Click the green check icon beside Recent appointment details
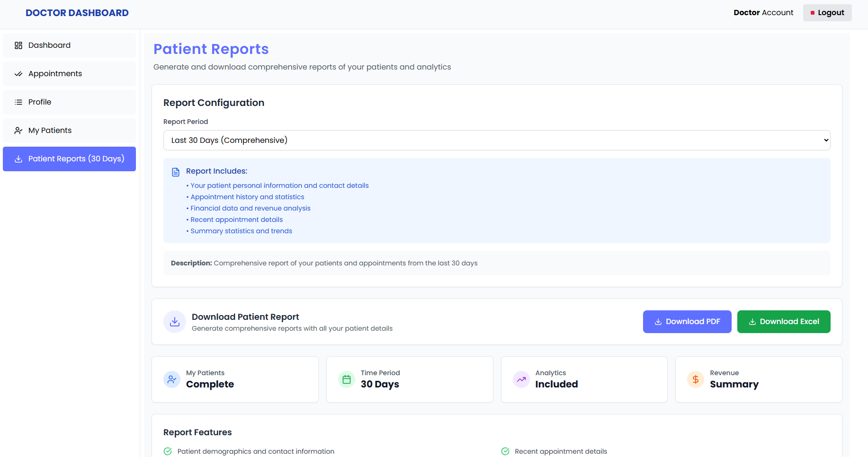The width and height of the screenshot is (868, 457). pyautogui.click(x=505, y=451)
